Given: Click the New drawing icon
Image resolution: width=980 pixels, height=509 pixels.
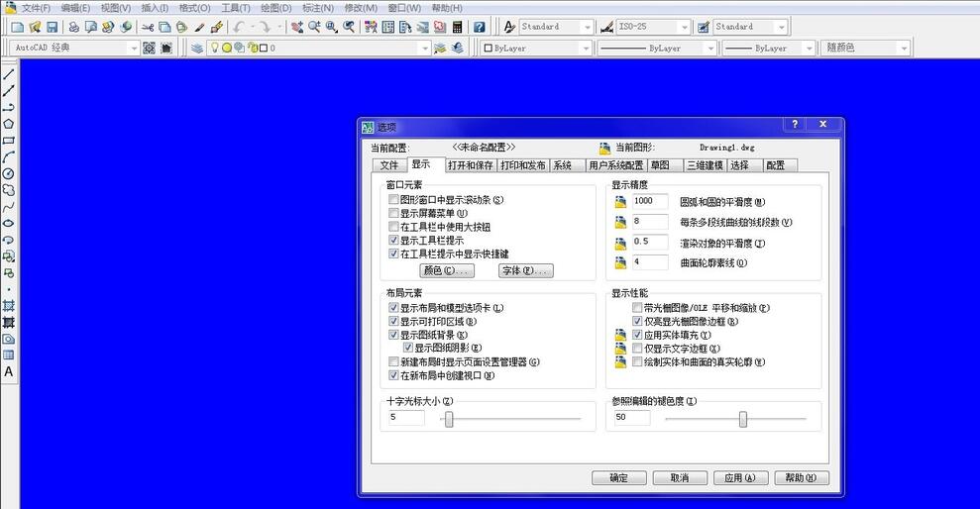Looking at the screenshot, I should click(18, 27).
